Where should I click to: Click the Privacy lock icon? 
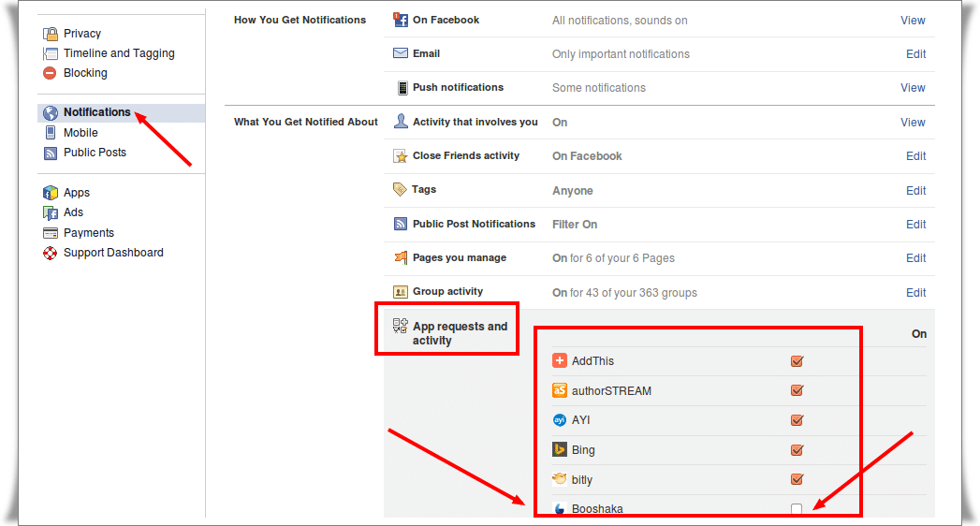pos(50,34)
